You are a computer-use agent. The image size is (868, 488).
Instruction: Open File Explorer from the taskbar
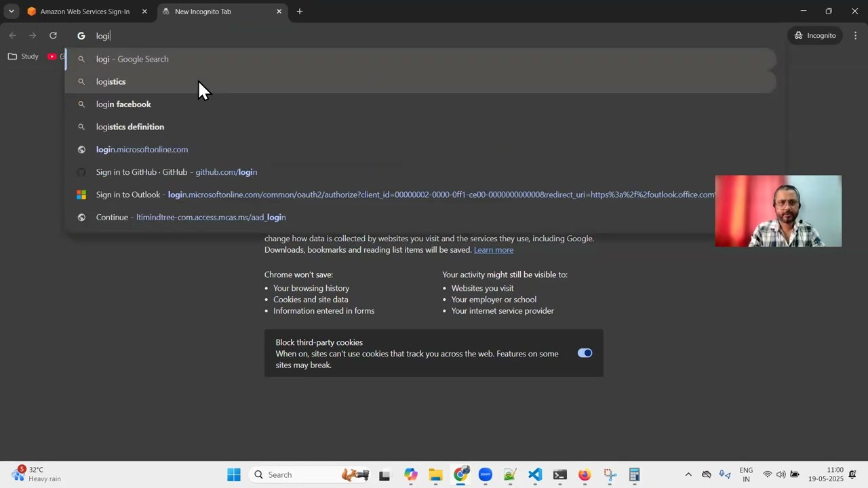point(435,475)
